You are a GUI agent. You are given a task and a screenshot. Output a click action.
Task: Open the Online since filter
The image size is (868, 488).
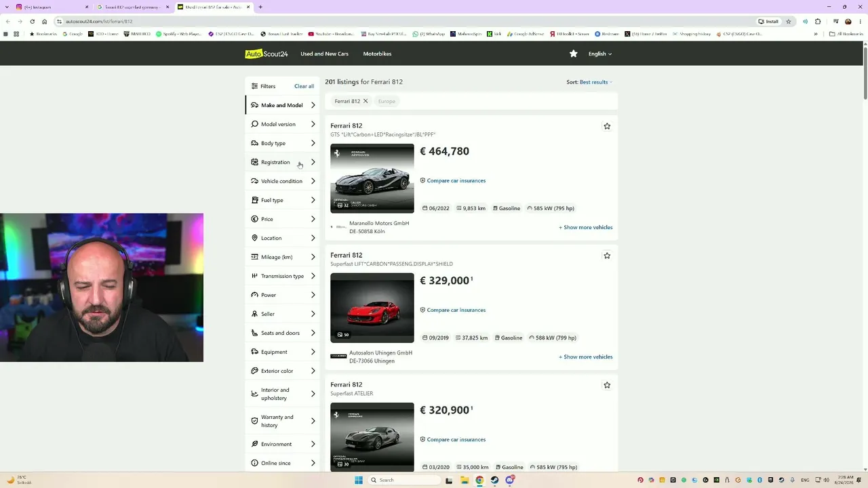tap(283, 463)
